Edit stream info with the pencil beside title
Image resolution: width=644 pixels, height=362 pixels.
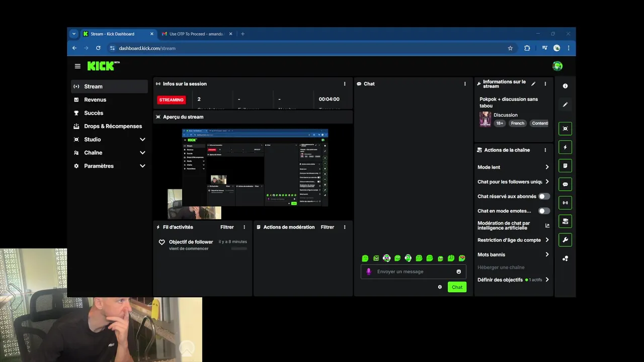point(533,84)
